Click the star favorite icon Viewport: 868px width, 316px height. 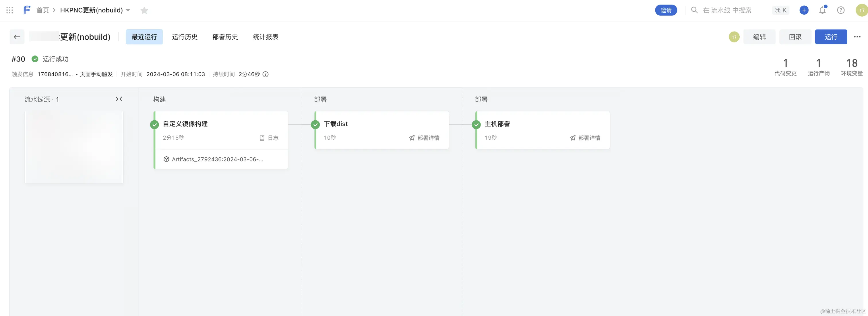144,10
